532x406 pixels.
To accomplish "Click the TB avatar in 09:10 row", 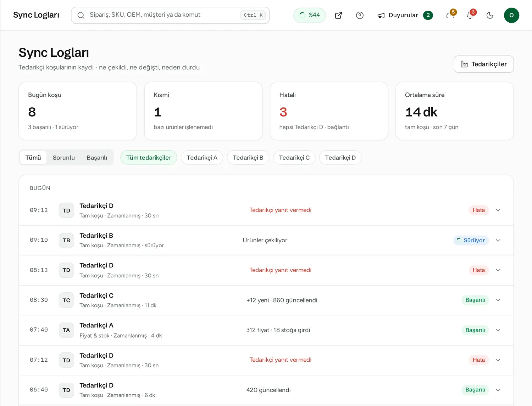I will [66, 240].
